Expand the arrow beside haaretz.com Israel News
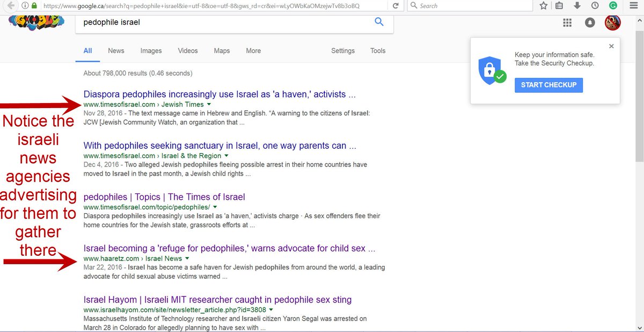The height and width of the screenshot is (332, 644). click(x=187, y=258)
